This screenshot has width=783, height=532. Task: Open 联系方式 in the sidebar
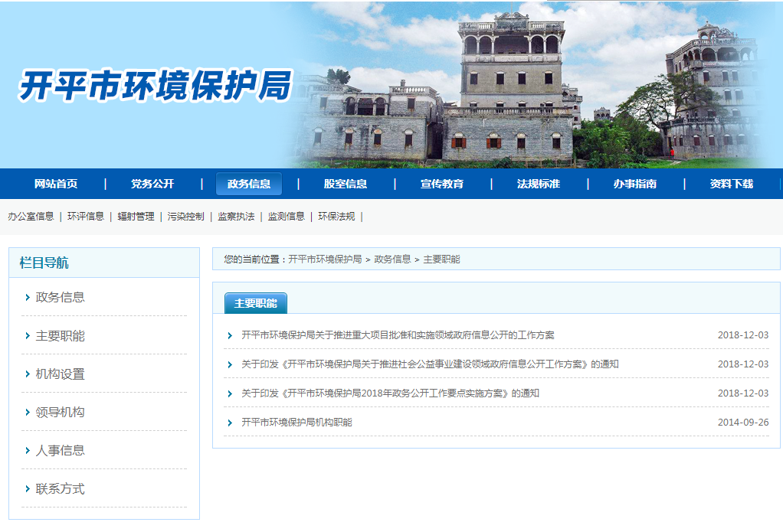(60, 488)
